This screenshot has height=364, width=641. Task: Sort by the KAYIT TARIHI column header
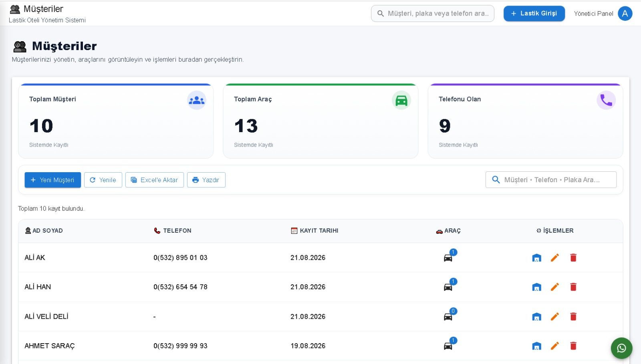314,231
